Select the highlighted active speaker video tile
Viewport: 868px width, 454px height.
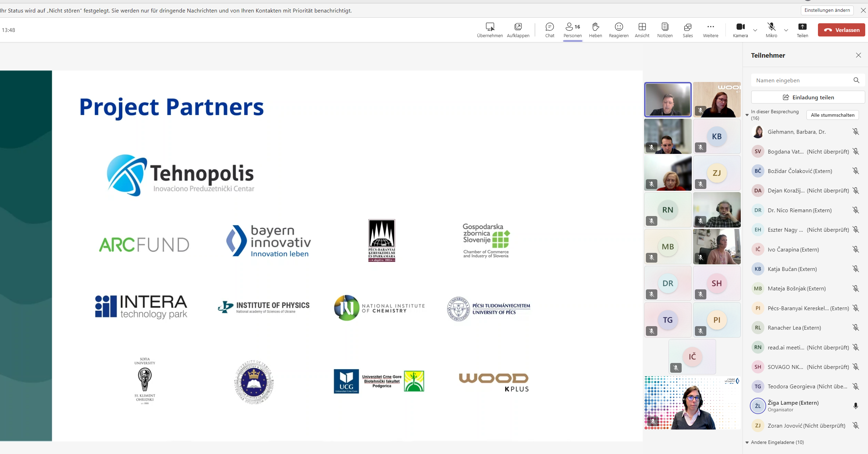pyautogui.click(x=667, y=100)
